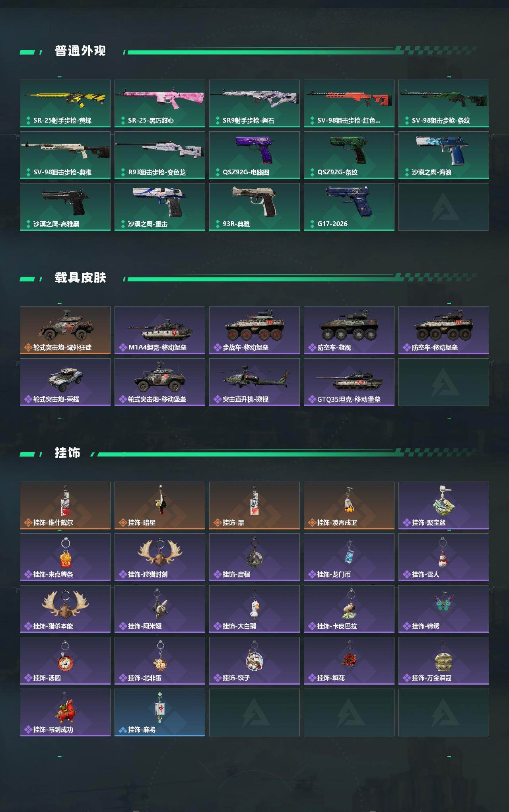Choose the 挂饰-锦绣 butterfly charm
This screenshot has width=509, height=812.
pyautogui.click(x=444, y=609)
